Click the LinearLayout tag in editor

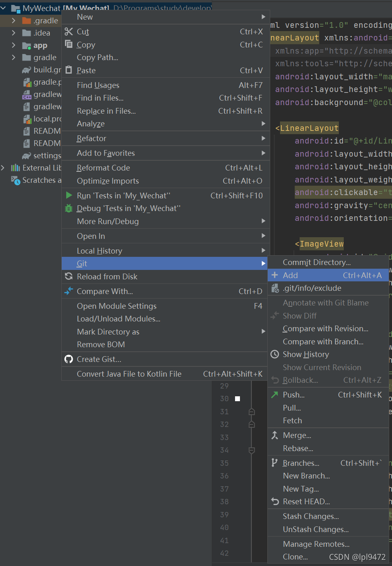click(309, 128)
